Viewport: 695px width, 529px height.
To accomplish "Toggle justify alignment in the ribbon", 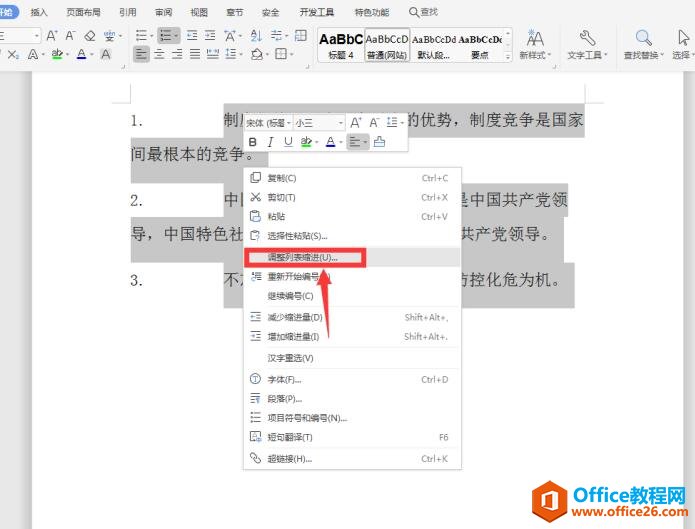I will click(195, 55).
